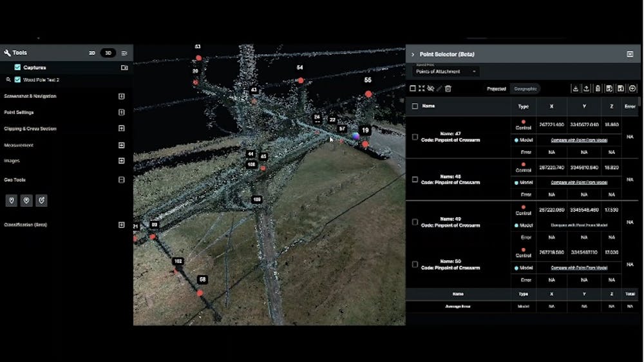
Task: Click the fit-to-extent arrows icon in Point Selector
Action: pos(421,88)
